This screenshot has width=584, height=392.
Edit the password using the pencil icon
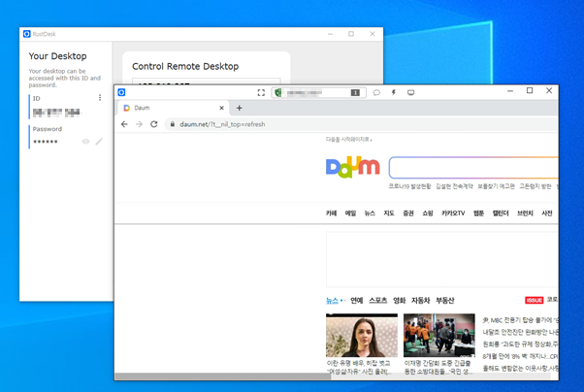click(x=99, y=142)
